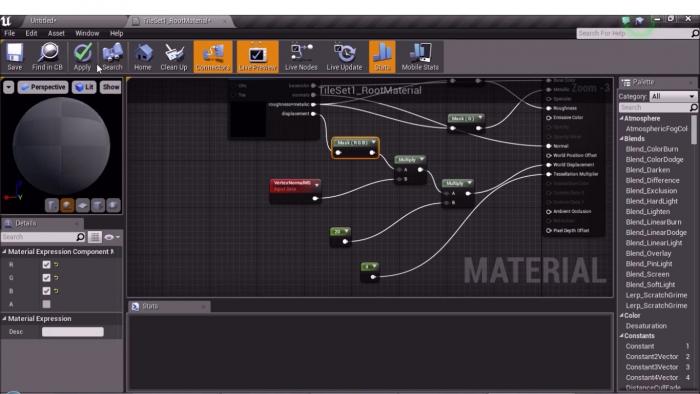Uncheck the G channel checkbox
Viewport: 700px width, 394px height.
coord(46,278)
